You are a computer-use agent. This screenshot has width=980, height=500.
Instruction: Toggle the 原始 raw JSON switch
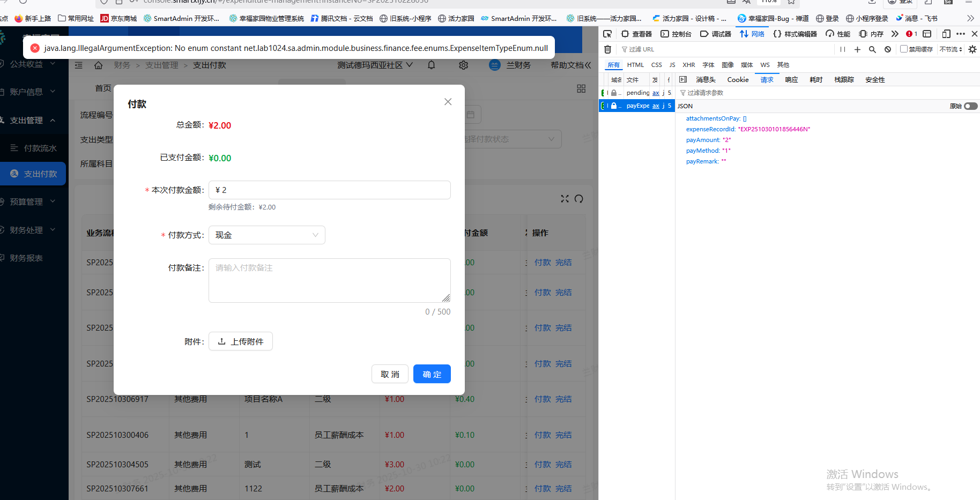(x=970, y=106)
